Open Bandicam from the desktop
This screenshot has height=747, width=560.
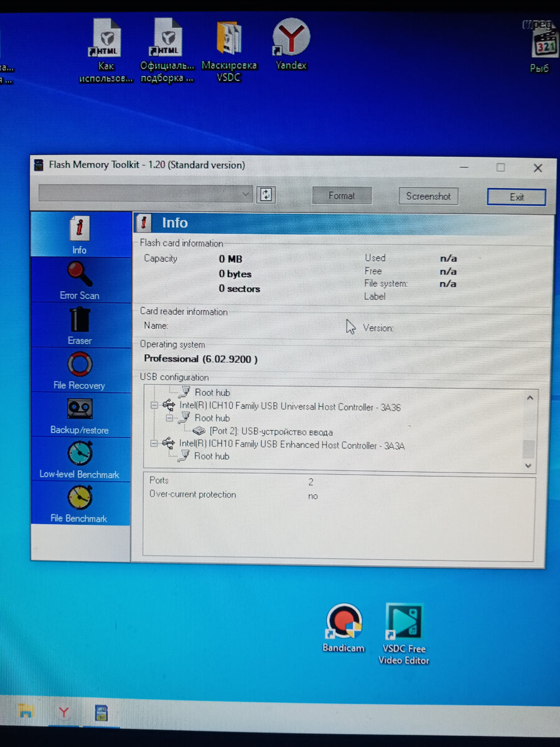click(x=343, y=622)
